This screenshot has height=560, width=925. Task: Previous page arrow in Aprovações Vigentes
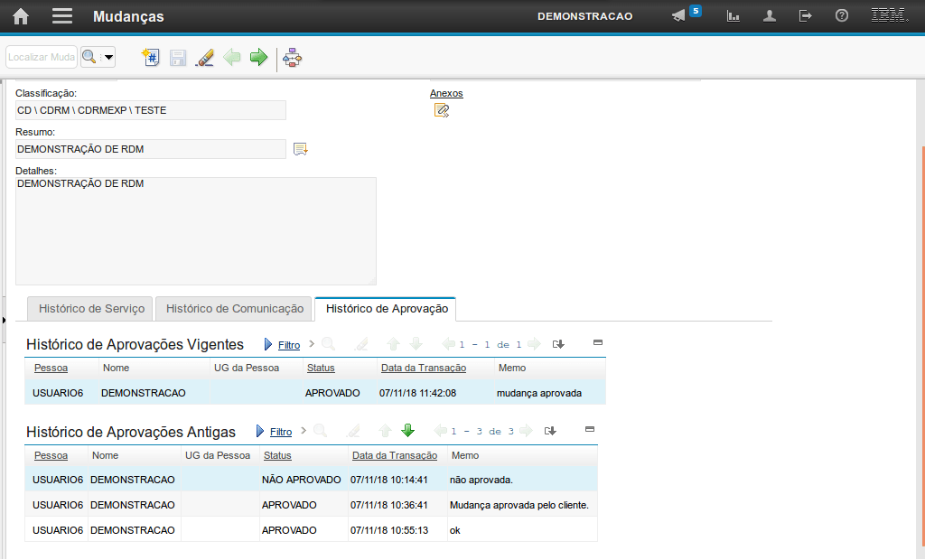(448, 344)
